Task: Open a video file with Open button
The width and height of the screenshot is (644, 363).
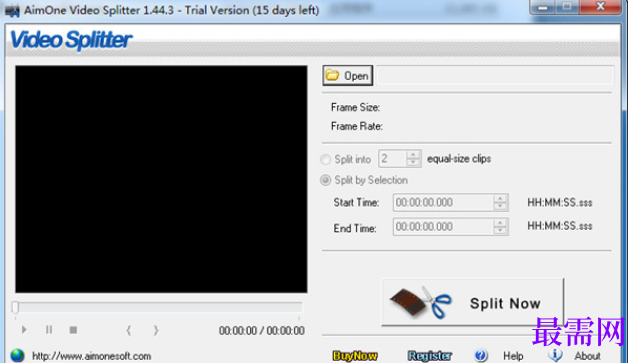Action: coord(347,76)
